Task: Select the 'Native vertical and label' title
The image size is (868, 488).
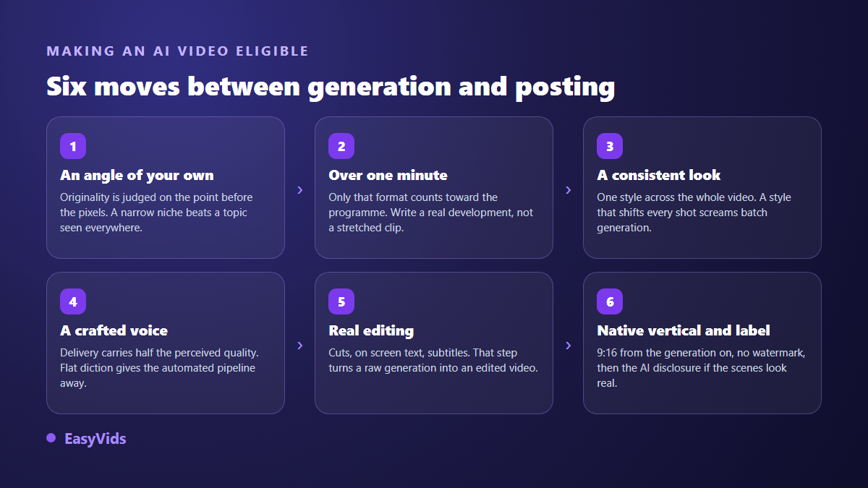Action: click(x=684, y=330)
